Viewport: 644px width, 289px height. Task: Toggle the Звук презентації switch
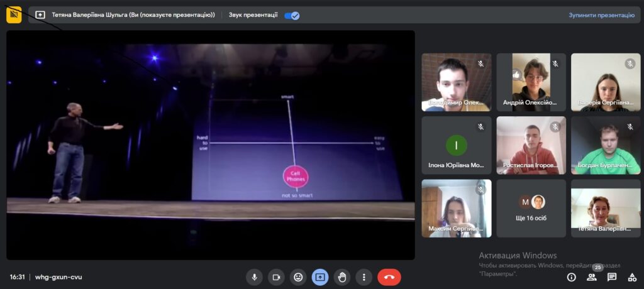coord(292,16)
